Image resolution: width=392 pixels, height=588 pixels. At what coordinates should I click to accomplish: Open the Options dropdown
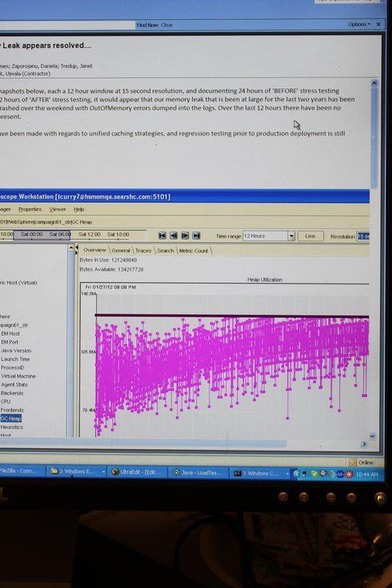tap(359, 24)
